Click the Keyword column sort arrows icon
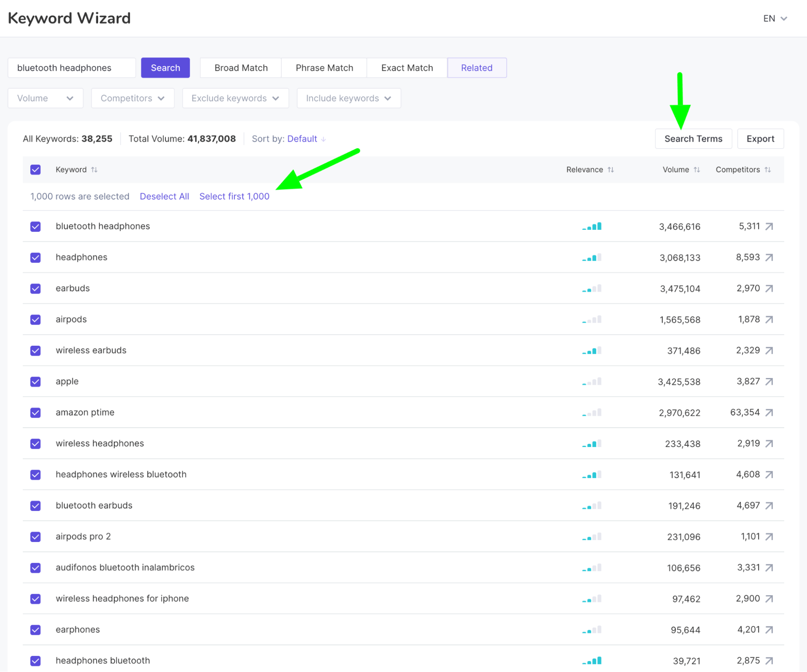 coord(94,170)
